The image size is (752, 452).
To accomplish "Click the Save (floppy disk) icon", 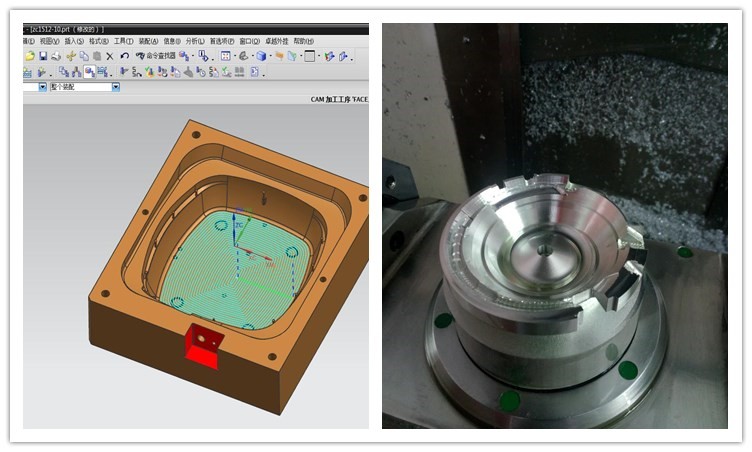I will tap(43, 57).
